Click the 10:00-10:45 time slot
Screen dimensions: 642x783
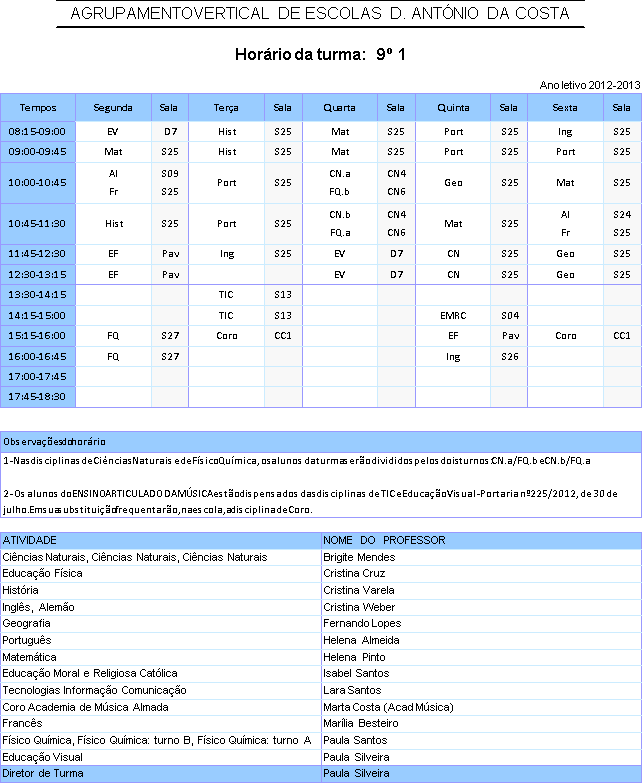point(38,183)
